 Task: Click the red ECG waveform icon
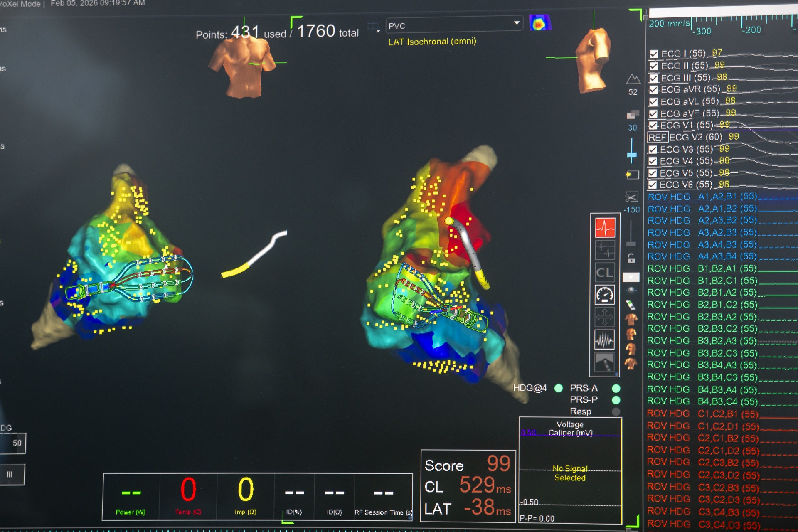click(x=605, y=227)
